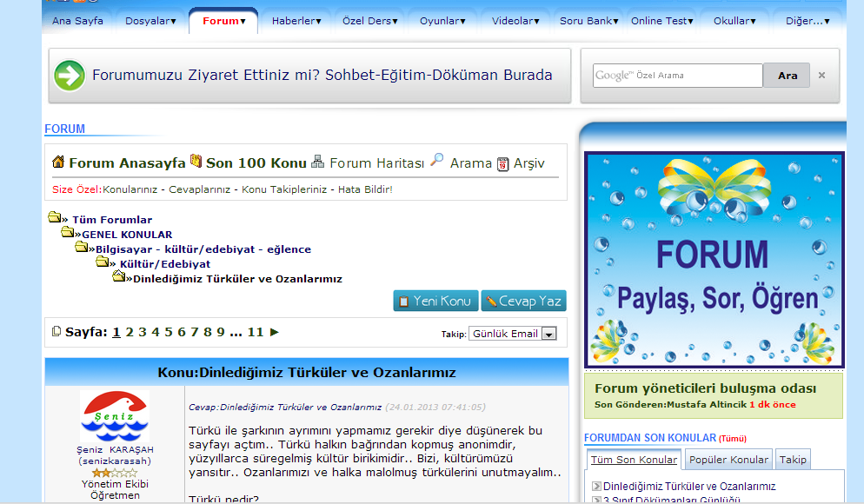Image resolution: width=864 pixels, height=504 pixels.
Task: Open the GENEL KONULAR breadcrumb item
Action: pos(127,235)
